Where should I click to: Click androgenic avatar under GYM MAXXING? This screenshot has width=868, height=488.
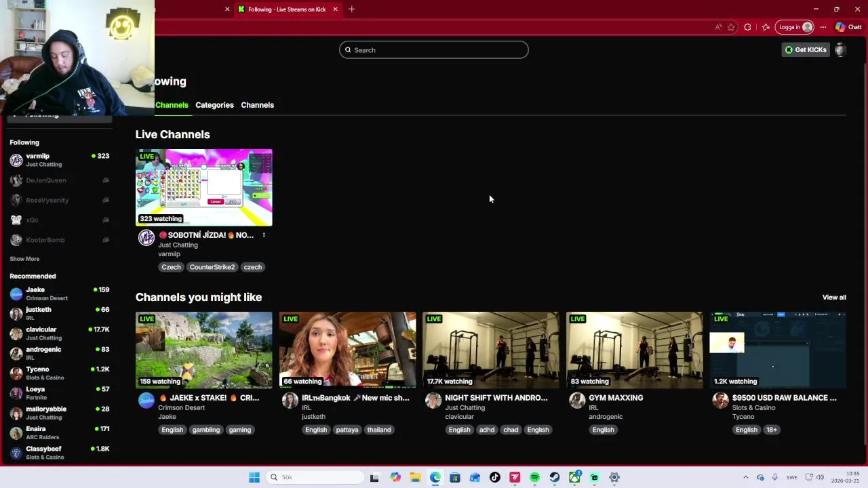(578, 400)
